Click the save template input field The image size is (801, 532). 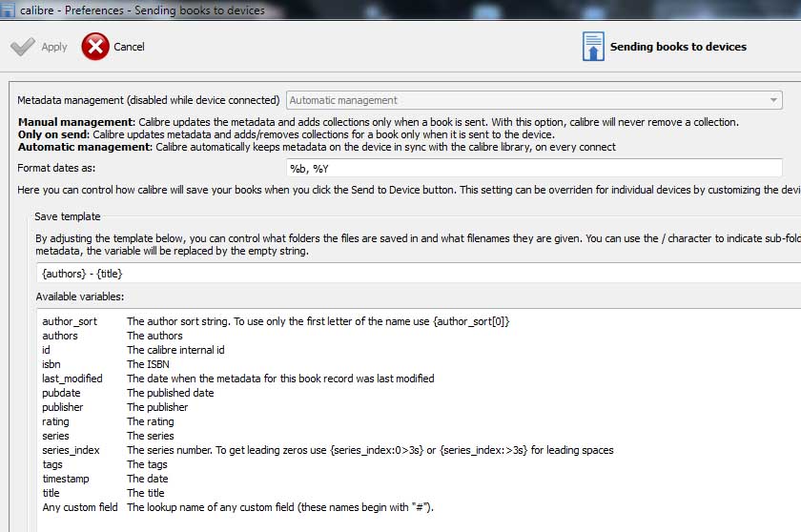(419, 273)
